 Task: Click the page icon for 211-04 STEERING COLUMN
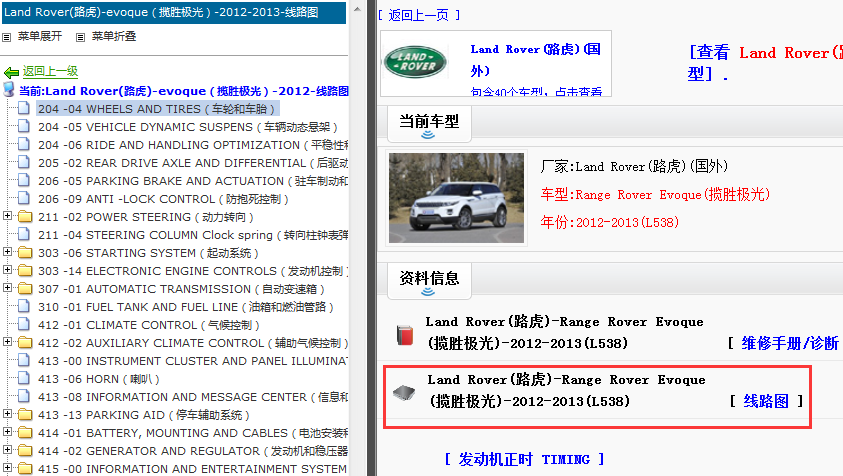[24, 234]
